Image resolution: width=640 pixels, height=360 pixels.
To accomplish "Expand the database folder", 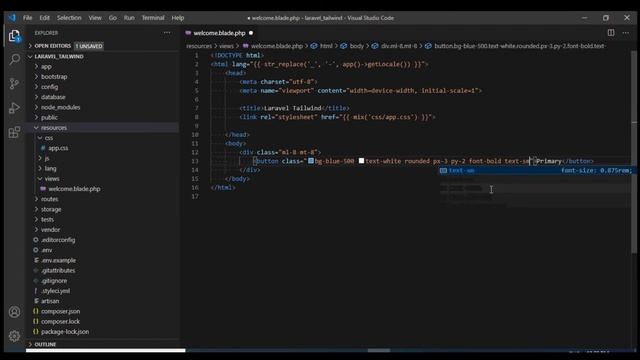I will (x=53, y=97).
